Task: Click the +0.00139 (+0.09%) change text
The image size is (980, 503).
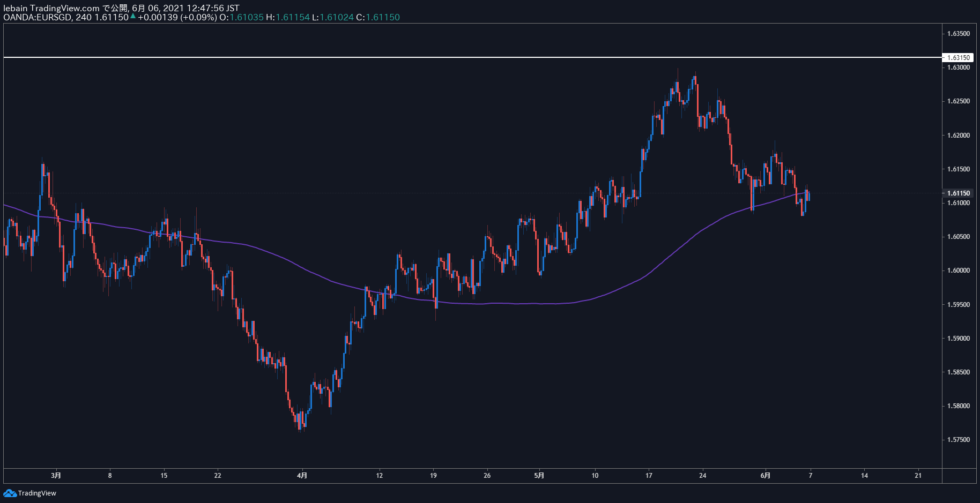Action: coord(177,17)
